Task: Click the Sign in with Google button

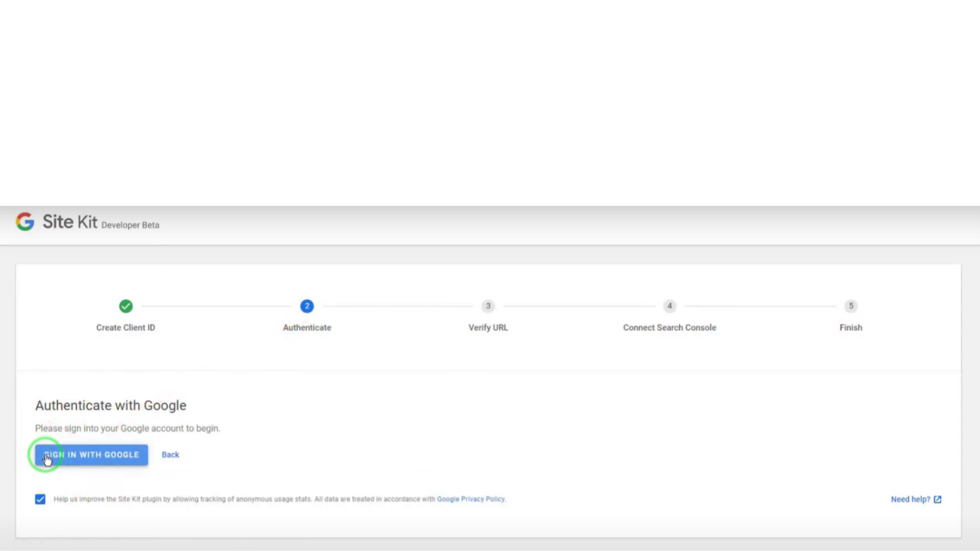Action: (x=91, y=455)
